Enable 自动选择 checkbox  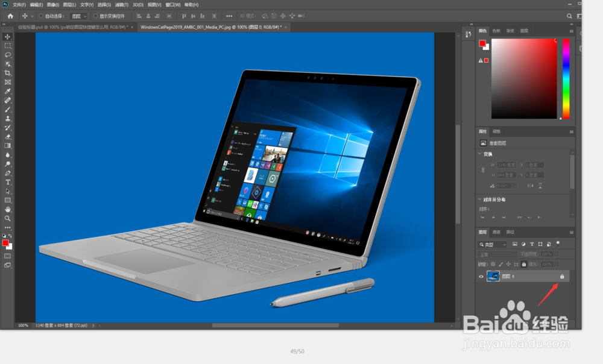click(x=41, y=16)
